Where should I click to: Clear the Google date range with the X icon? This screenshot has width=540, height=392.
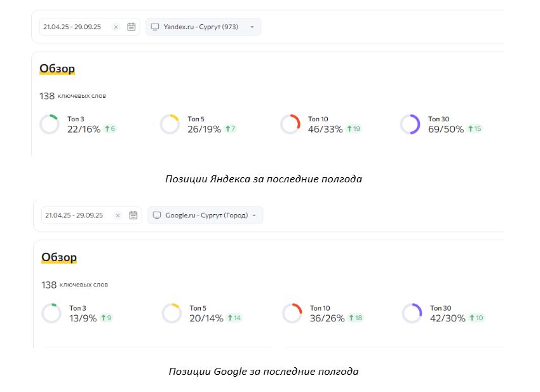pos(118,215)
